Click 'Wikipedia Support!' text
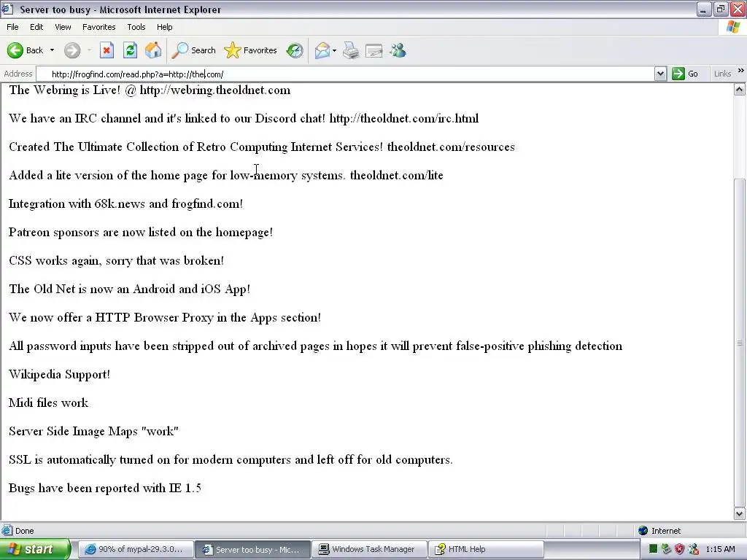The width and height of the screenshot is (747, 560). pos(60,374)
